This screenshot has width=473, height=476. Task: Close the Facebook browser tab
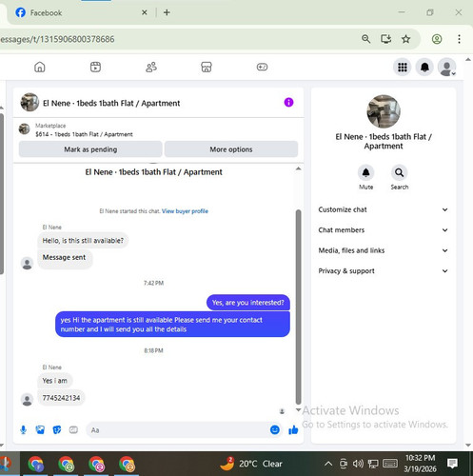pos(145,12)
